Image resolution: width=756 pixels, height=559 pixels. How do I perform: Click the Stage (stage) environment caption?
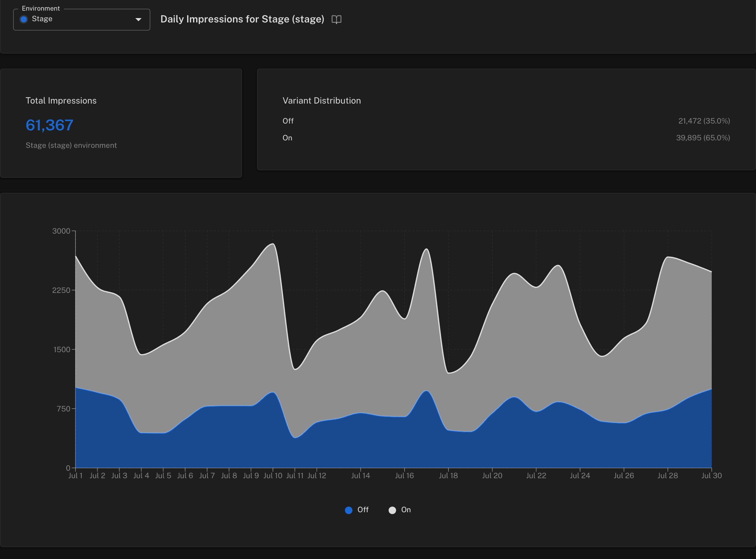coord(71,145)
